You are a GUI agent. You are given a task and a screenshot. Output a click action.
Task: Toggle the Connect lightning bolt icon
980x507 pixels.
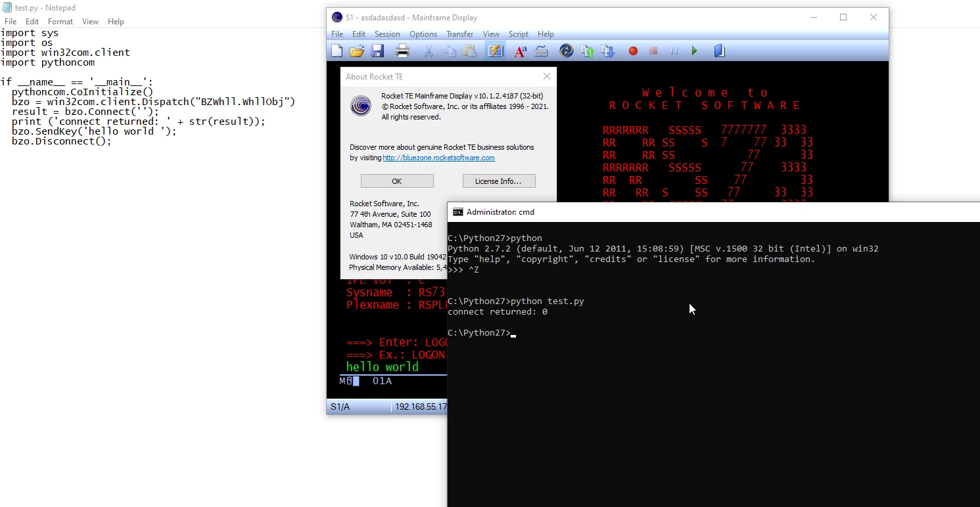[495, 51]
